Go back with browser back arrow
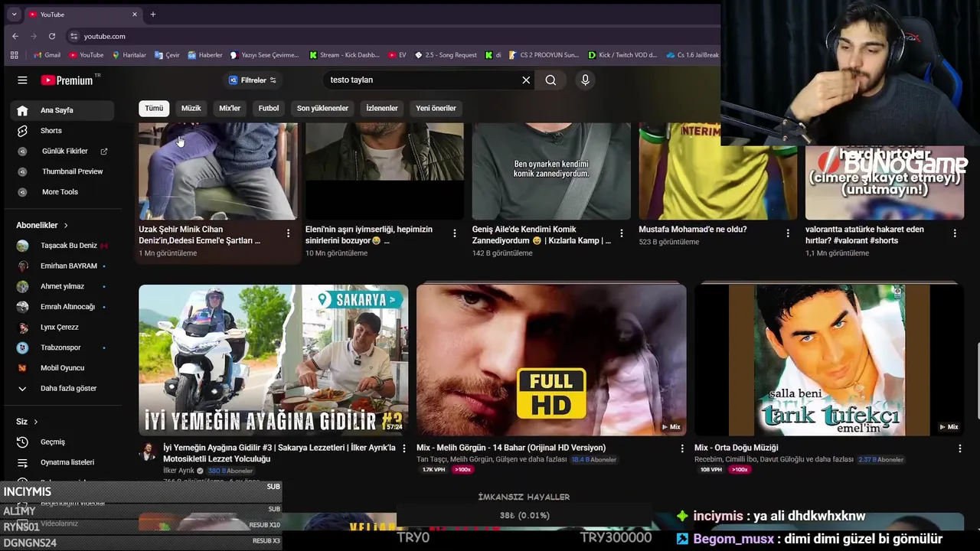The width and height of the screenshot is (980, 551). (x=15, y=36)
